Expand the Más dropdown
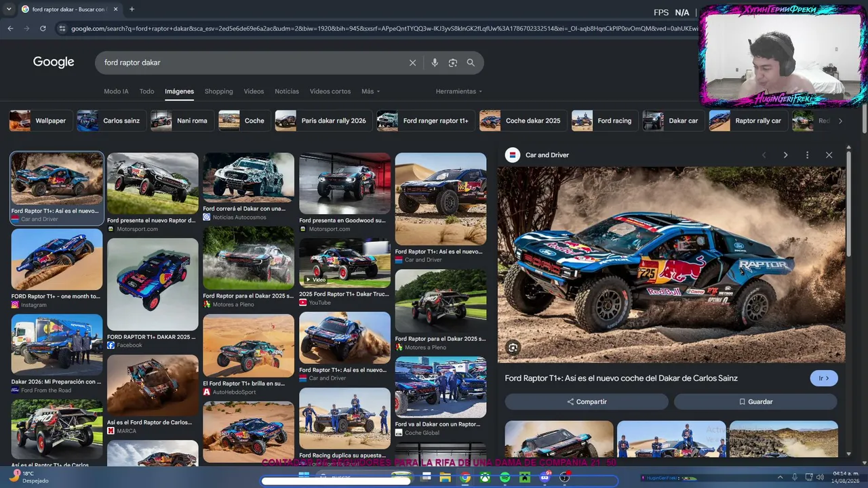Image resolution: width=868 pixels, height=488 pixels. 370,91
